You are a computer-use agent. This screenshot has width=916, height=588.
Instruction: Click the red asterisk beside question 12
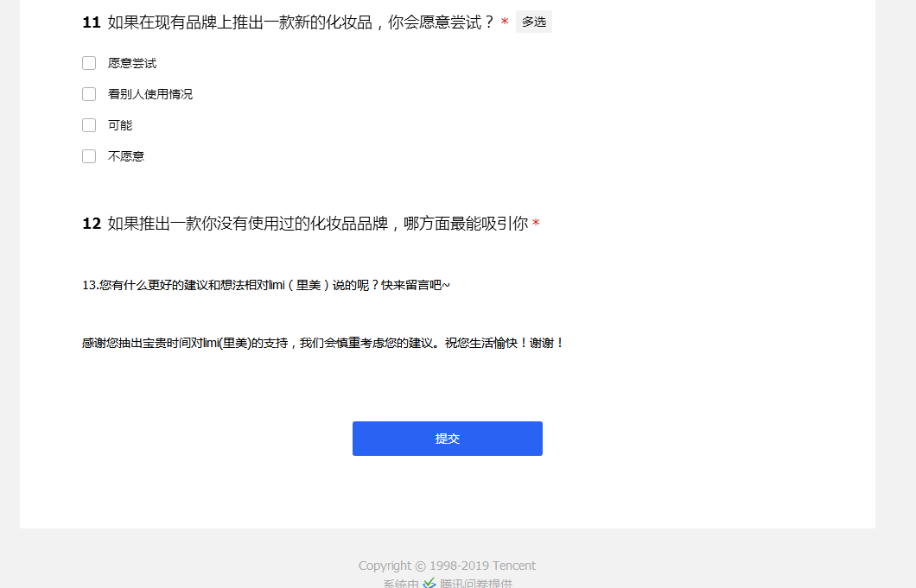(536, 225)
